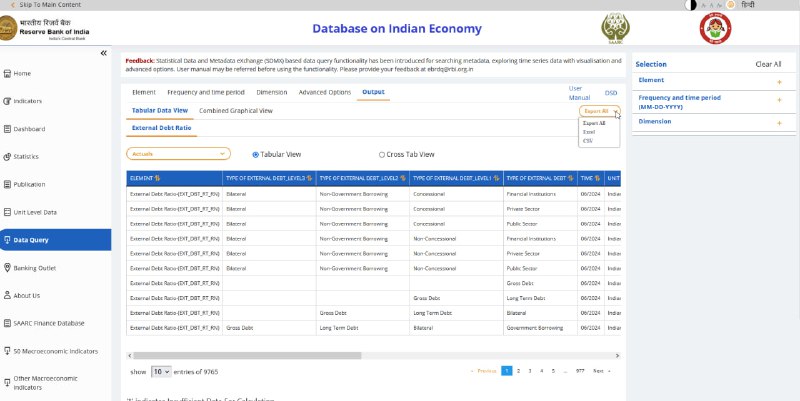Go to page 2 of results
800x401 pixels.
pyautogui.click(x=518, y=371)
